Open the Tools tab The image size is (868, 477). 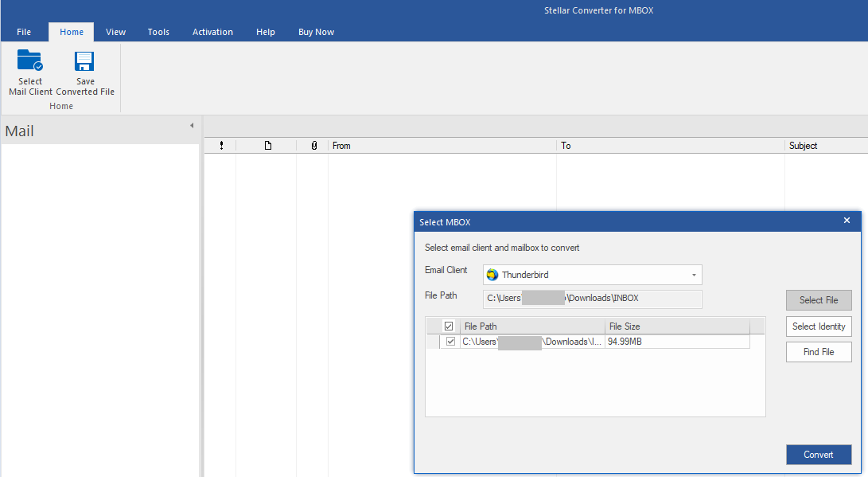[x=158, y=32]
